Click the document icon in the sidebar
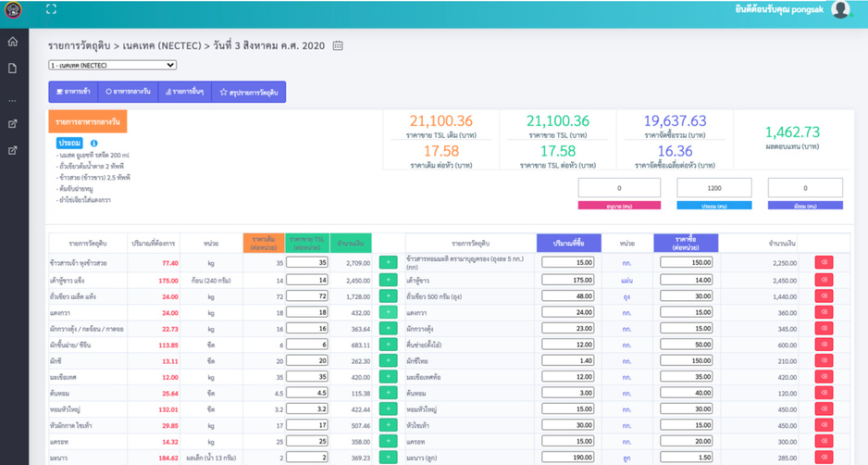The image size is (868, 465). click(13, 69)
